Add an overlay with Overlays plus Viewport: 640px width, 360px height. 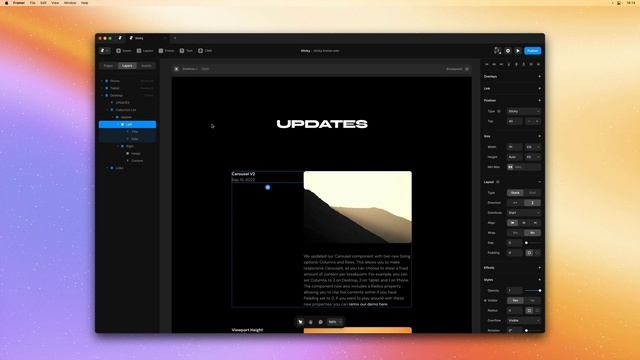click(x=539, y=76)
